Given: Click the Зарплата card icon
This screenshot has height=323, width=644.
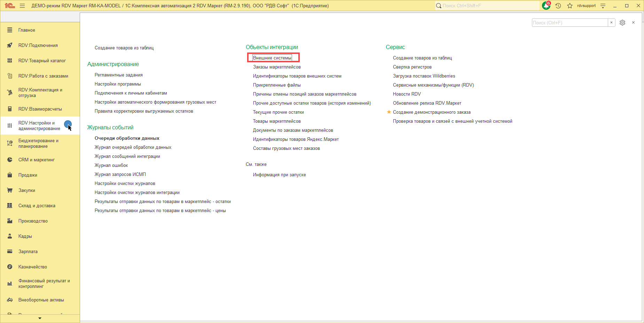Looking at the screenshot, I should (x=10, y=251).
